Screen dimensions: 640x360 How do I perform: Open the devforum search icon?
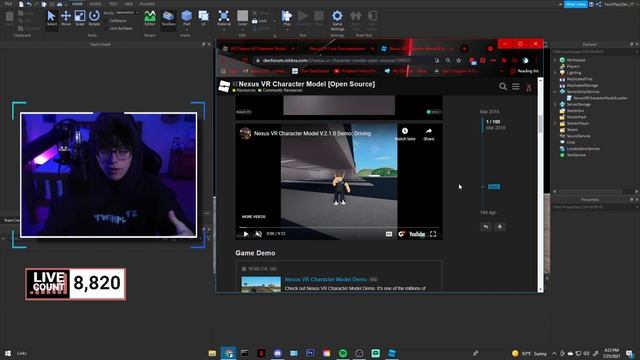(x=503, y=87)
